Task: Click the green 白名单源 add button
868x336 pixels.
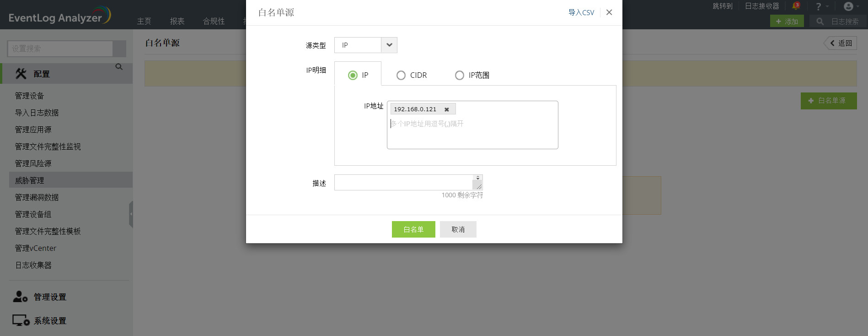Action: (x=829, y=101)
